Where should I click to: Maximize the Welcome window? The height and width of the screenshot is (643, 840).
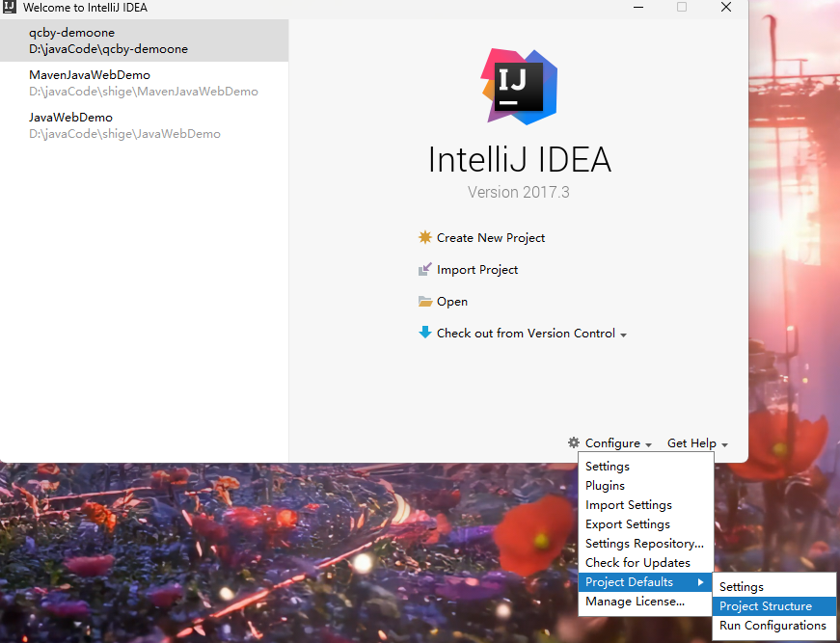click(x=682, y=7)
